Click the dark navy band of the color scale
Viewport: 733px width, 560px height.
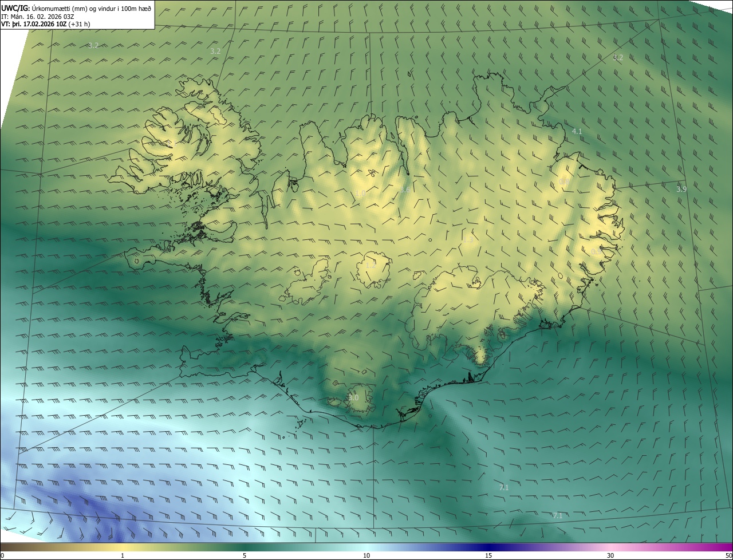pos(488,547)
